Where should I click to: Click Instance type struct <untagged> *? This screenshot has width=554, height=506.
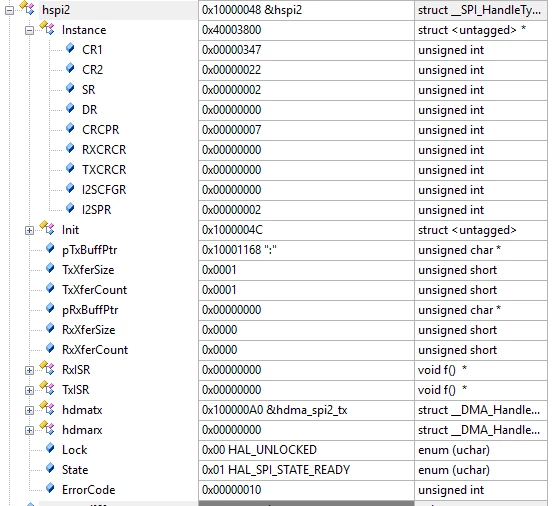click(472, 30)
